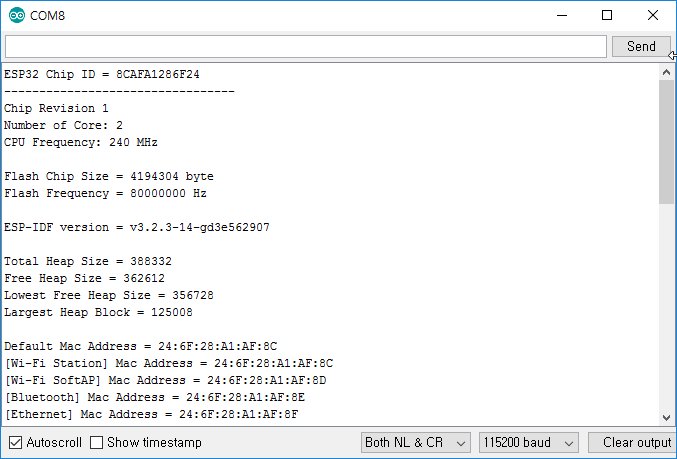Screen dimensions: 677x459
Task: Open the Both NL & CR line ending dropdown
Action: pos(416,443)
